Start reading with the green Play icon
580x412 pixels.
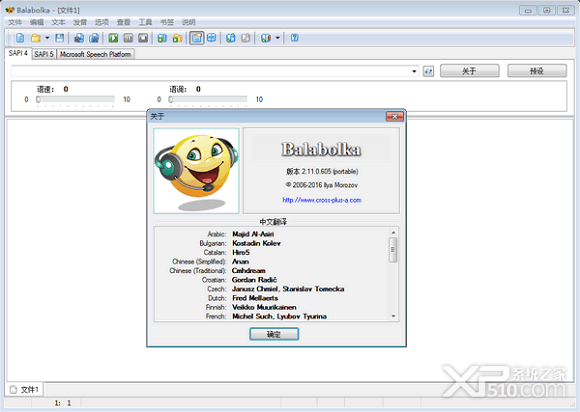point(113,38)
